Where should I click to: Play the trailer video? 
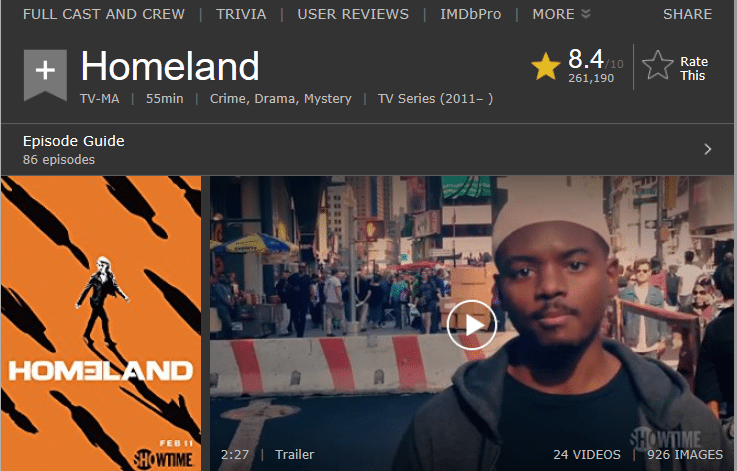click(471, 325)
